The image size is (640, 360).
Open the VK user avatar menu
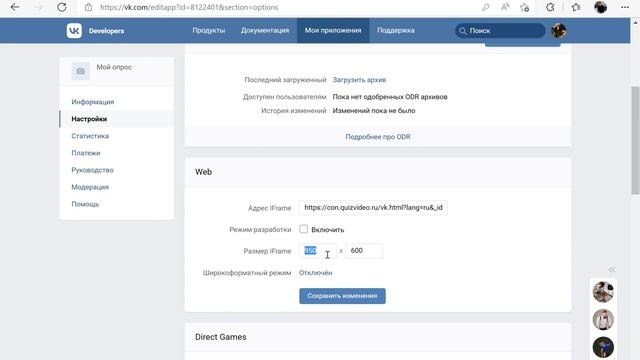(558, 31)
